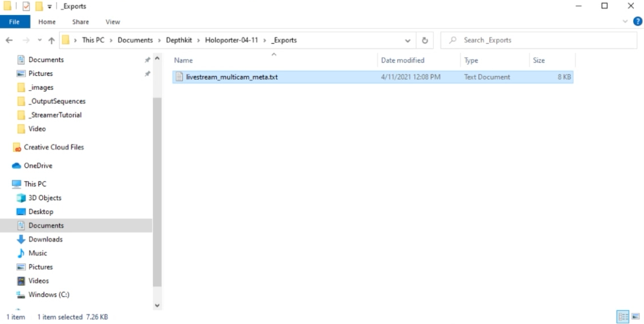Click '_Exports' in address breadcrumb
The image size is (644, 324).
[x=284, y=40]
